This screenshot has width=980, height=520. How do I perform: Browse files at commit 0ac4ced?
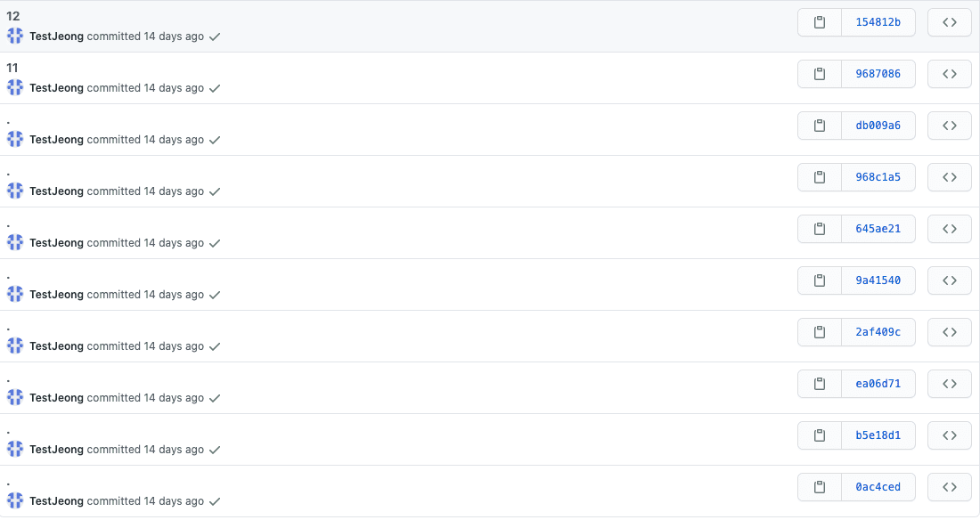click(949, 487)
